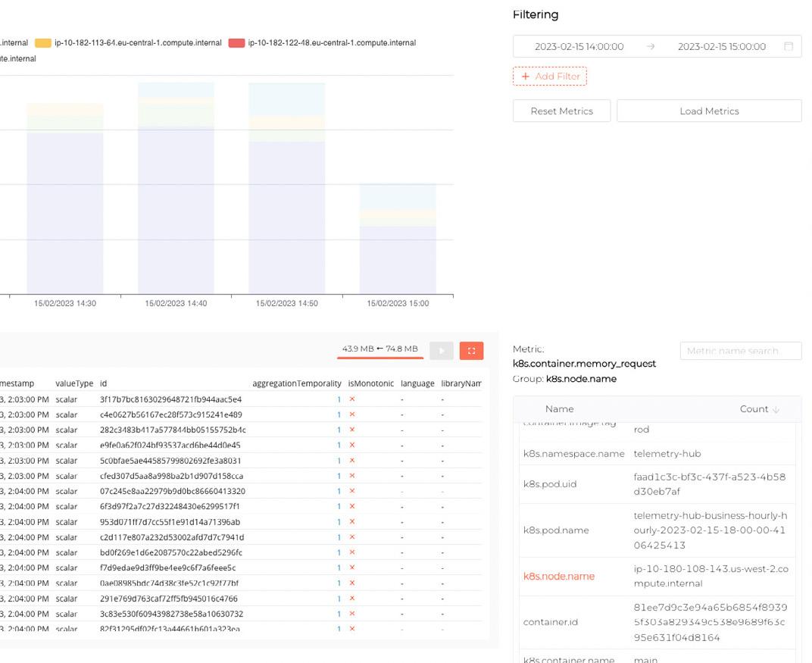Select the highlighted k8s.node.name attribute row
This screenshot has width=812, height=663.
pyautogui.click(x=559, y=577)
